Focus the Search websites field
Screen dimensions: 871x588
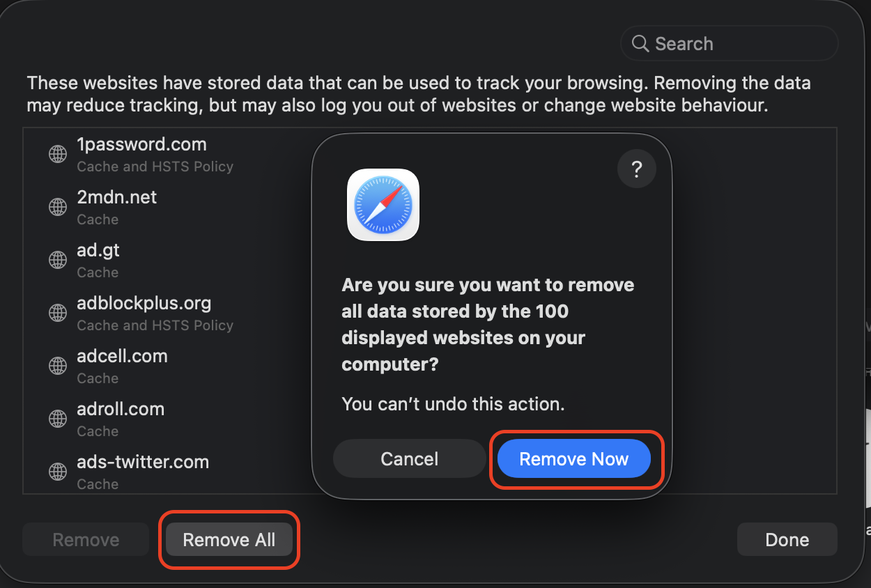coord(739,44)
